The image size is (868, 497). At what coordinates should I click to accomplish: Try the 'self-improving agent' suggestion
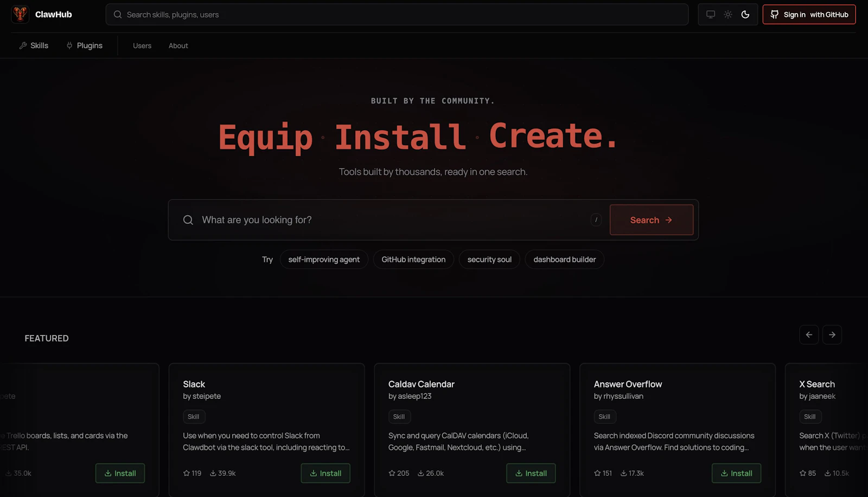pos(324,260)
